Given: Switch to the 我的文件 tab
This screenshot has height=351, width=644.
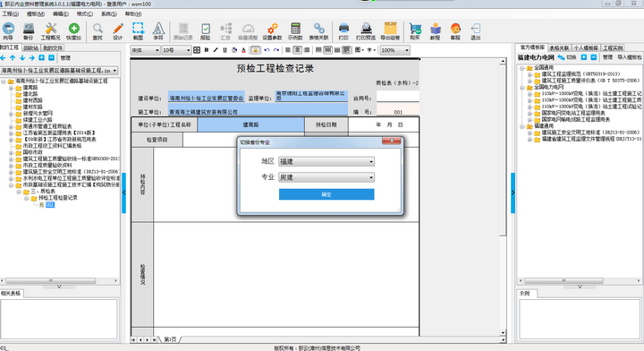Looking at the screenshot, I should pyautogui.click(x=53, y=48).
